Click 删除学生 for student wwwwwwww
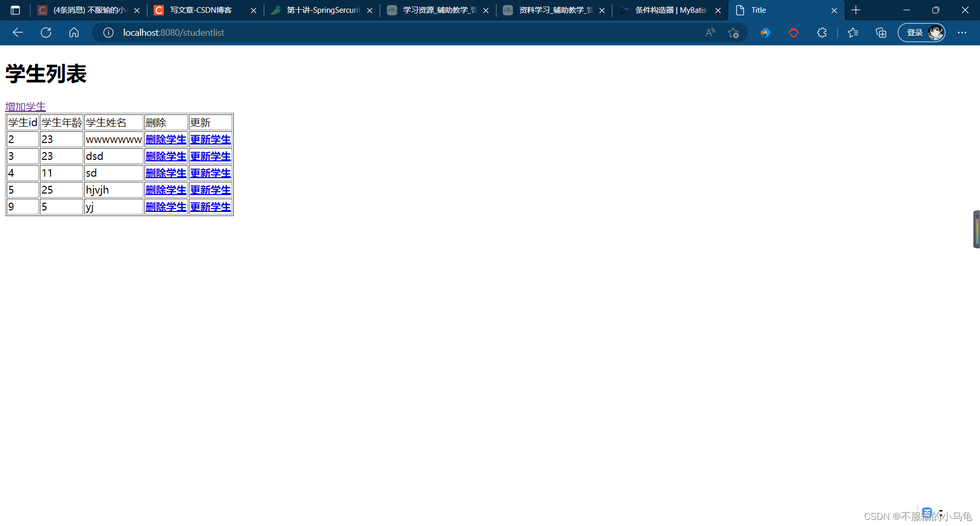 [166, 139]
